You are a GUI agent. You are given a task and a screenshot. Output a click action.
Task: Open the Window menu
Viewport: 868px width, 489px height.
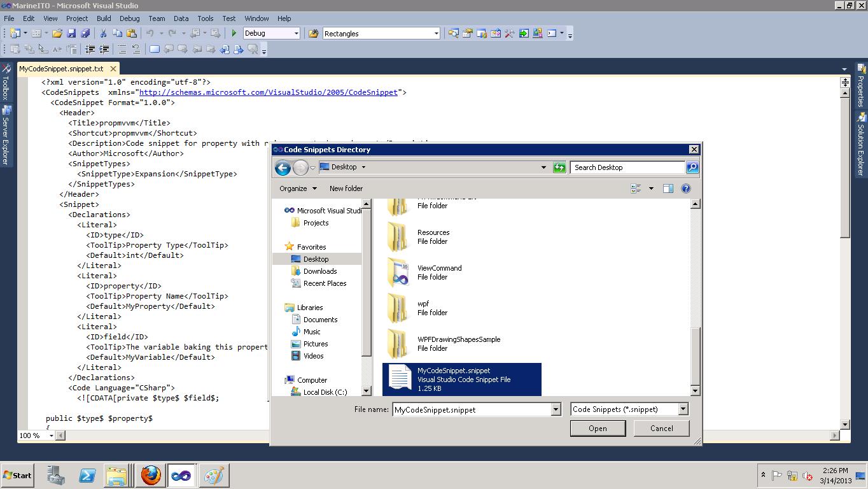[x=256, y=18]
